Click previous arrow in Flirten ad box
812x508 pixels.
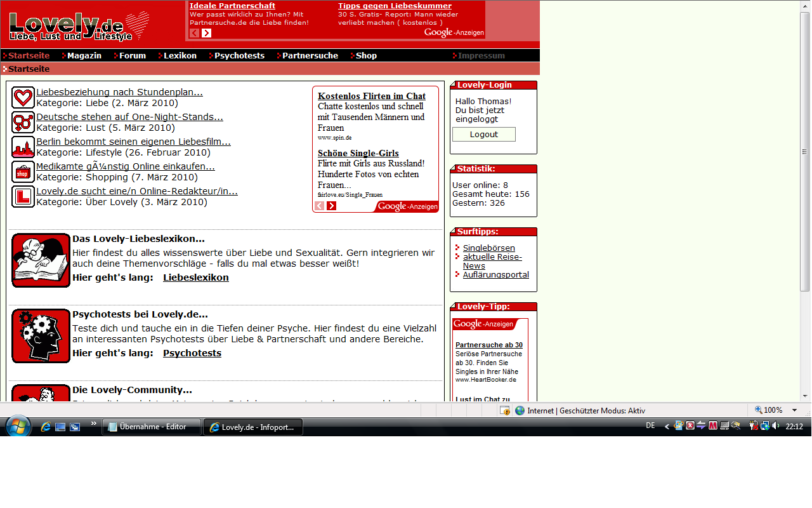(319, 206)
